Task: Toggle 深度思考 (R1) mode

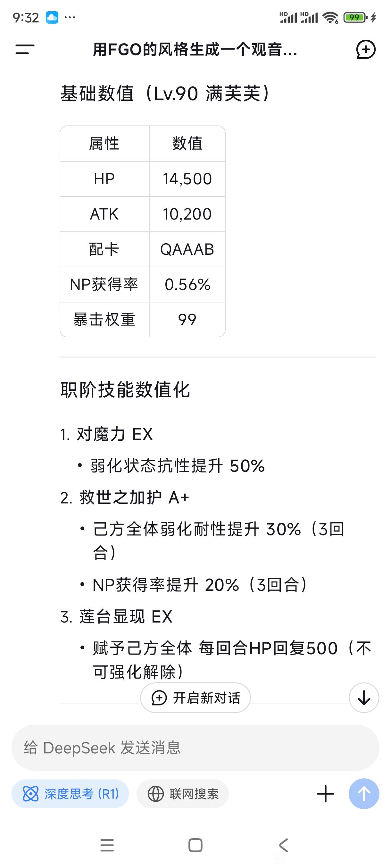Action: click(x=70, y=793)
